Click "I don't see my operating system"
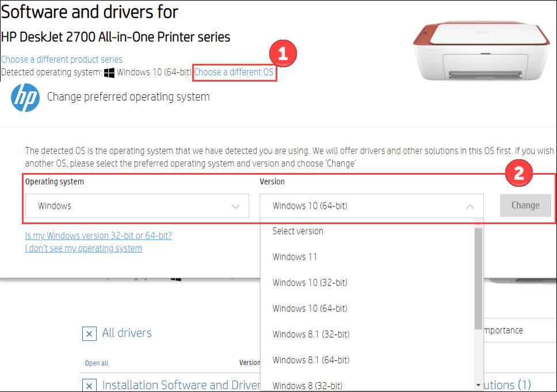Image resolution: width=557 pixels, height=392 pixels. click(x=83, y=248)
